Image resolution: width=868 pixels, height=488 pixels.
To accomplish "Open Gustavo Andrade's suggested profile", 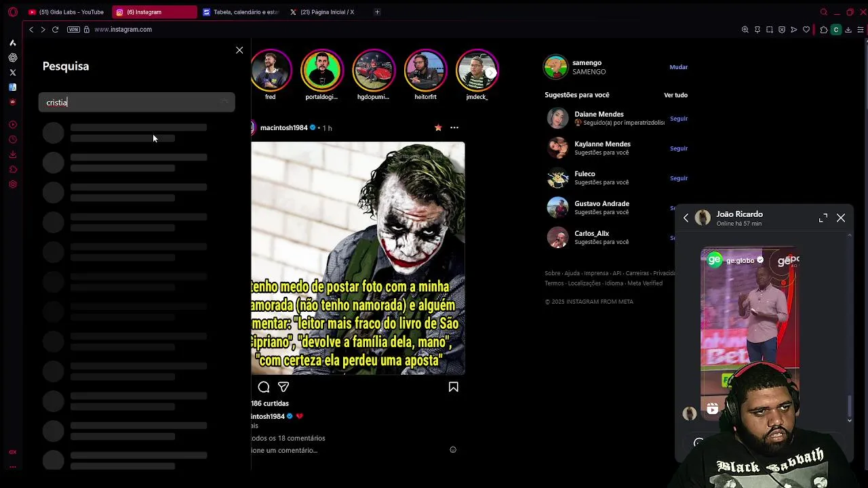I will (x=601, y=203).
